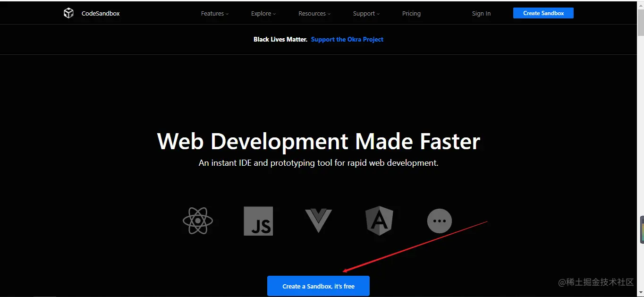Viewport: 644px width, 297px height.
Task: Go to the Pricing page
Action: tap(411, 14)
